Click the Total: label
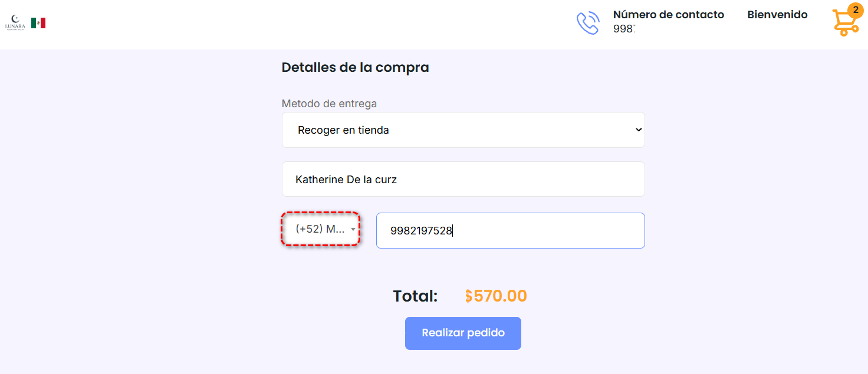 [415, 296]
